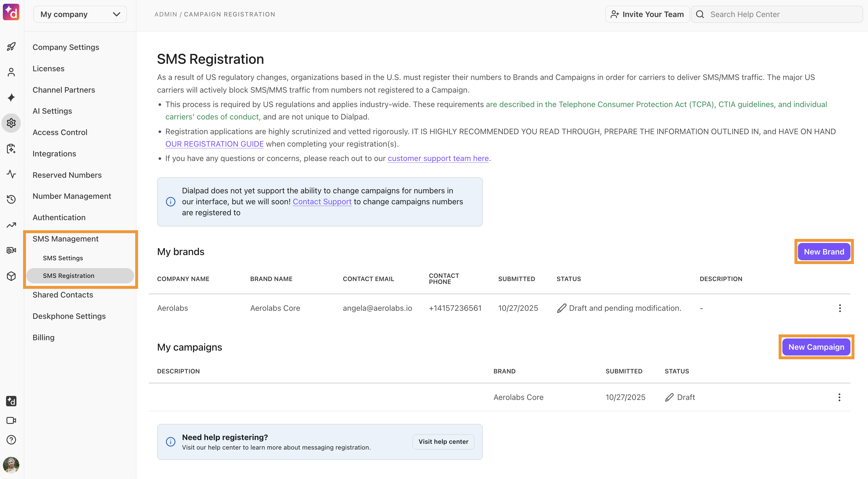Go to Channel Partners

[x=64, y=90]
